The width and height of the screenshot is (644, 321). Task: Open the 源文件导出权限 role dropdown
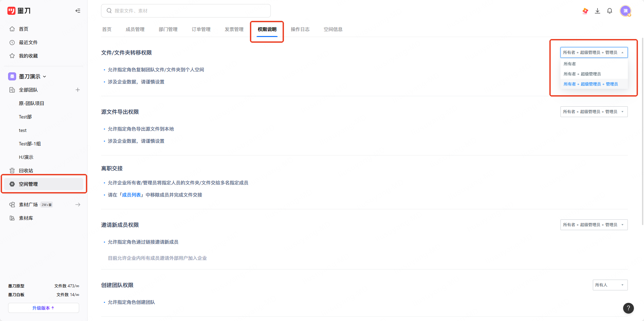pos(594,112)
